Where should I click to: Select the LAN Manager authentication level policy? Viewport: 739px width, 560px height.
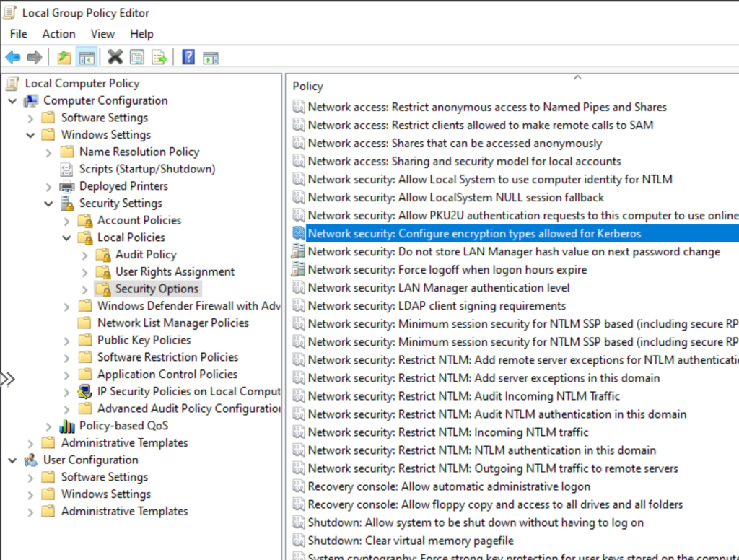click(x=438, y=287)
